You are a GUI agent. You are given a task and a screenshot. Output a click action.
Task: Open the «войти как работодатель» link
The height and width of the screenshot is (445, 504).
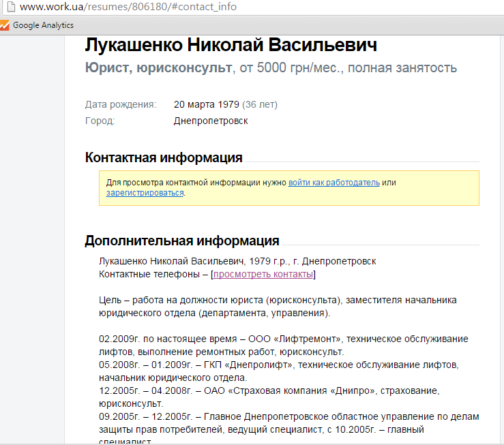pyautogui.click(x=333, y=183)
